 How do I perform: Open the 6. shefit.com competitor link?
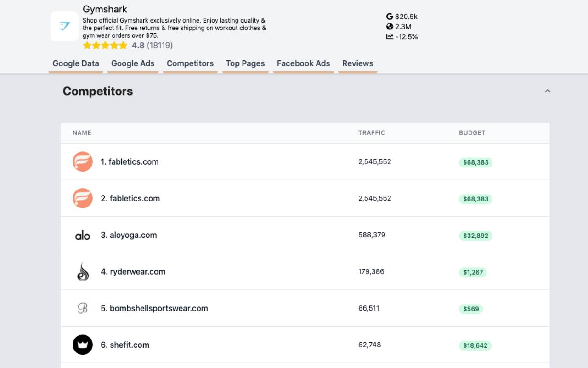[125, 345]
